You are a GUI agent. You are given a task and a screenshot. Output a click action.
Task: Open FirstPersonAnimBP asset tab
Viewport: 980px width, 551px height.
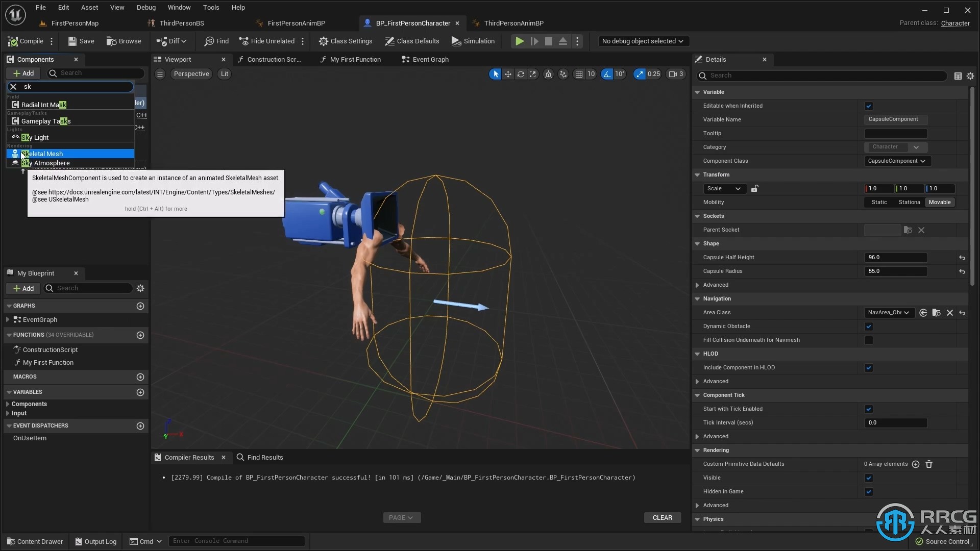click(296, 23)
